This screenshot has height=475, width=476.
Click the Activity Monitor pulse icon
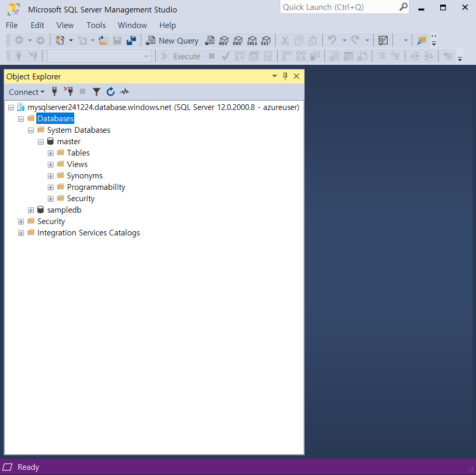point(125,92)
